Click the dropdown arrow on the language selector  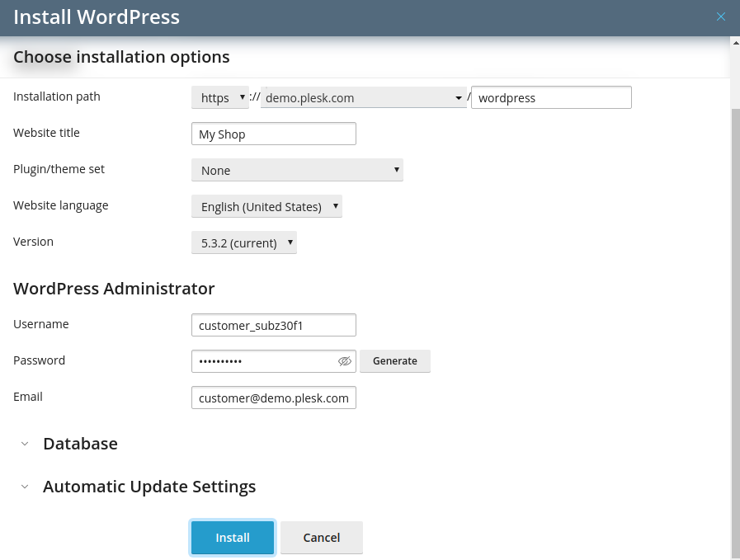[335, 206]
